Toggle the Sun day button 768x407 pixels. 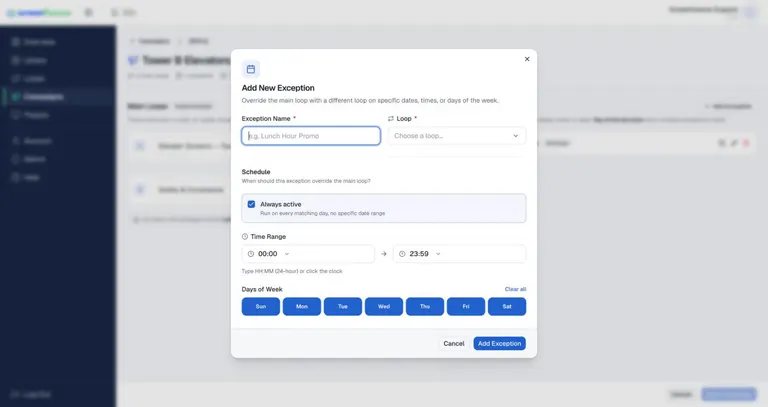click(261, 307)
